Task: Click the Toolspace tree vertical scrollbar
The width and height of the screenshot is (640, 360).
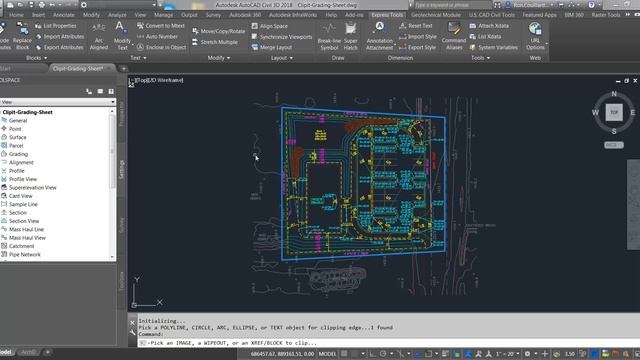Action: click(x=112, y=184)
